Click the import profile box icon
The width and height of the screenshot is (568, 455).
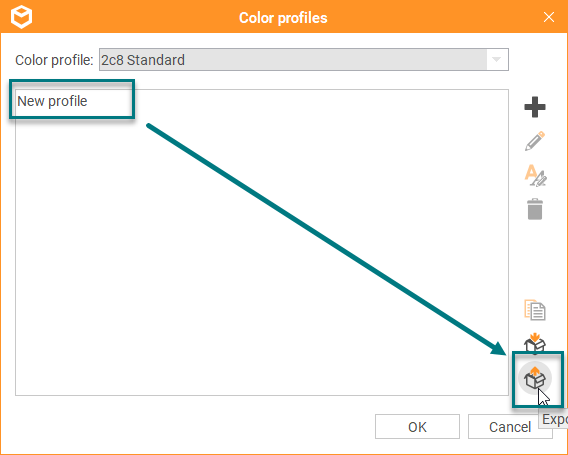[535, 343]
